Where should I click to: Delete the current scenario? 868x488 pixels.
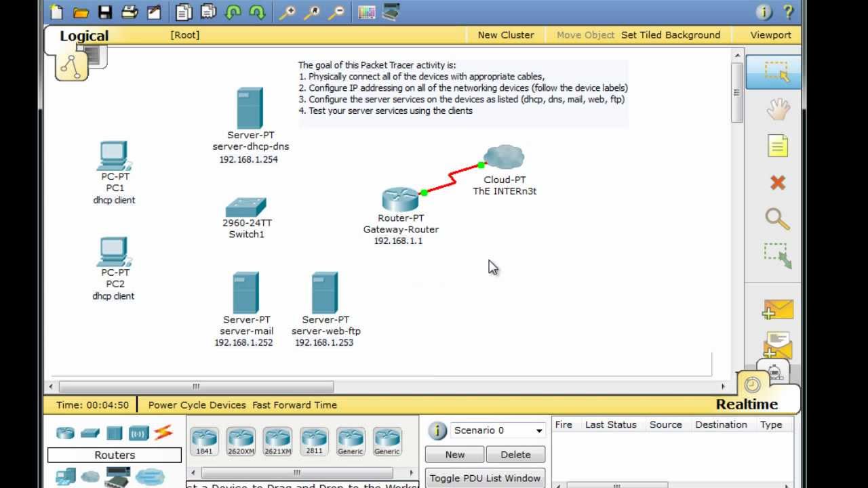(x=515, y=455)
